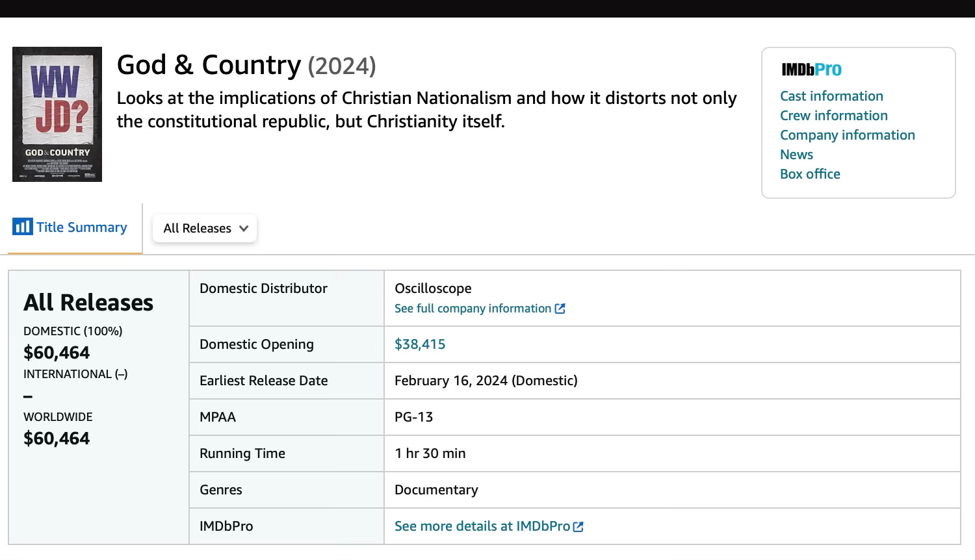The width and height of the screenshot is (975, 560).
Task: Click the Oscilloscope distributor name
Action: [433, 288]
